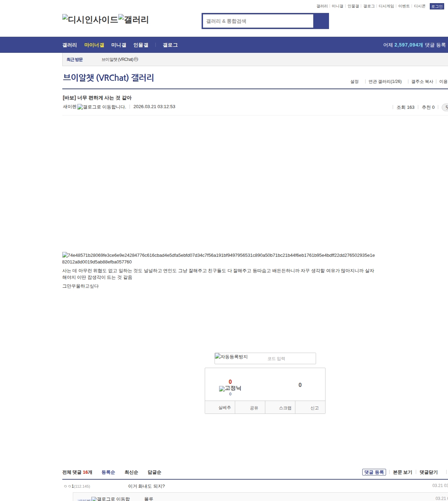This screenshot has width=448, height=501.
Task: Click the 댓글 등록 button
Action: 374,472
